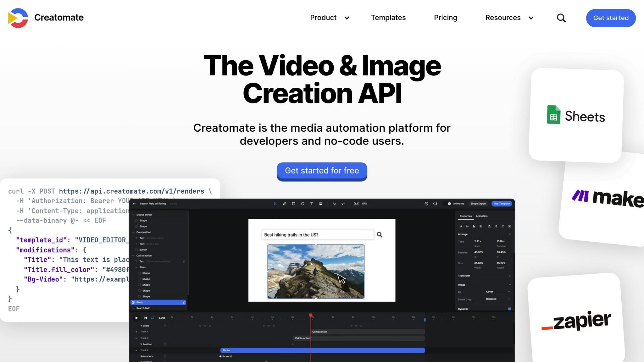644x362 pixels.
Task: Collapse Track 3 in the timeline
Action: [136, 338]
